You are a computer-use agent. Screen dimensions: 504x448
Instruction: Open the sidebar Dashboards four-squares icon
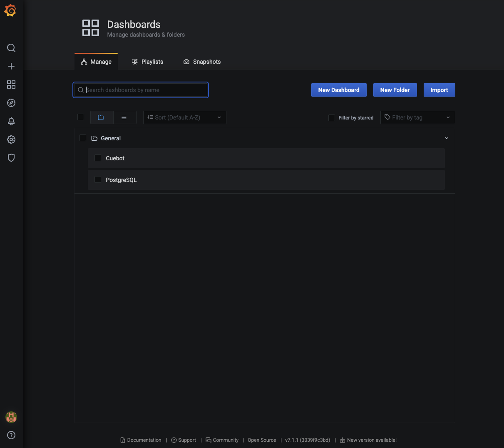[x=11, y=85]
